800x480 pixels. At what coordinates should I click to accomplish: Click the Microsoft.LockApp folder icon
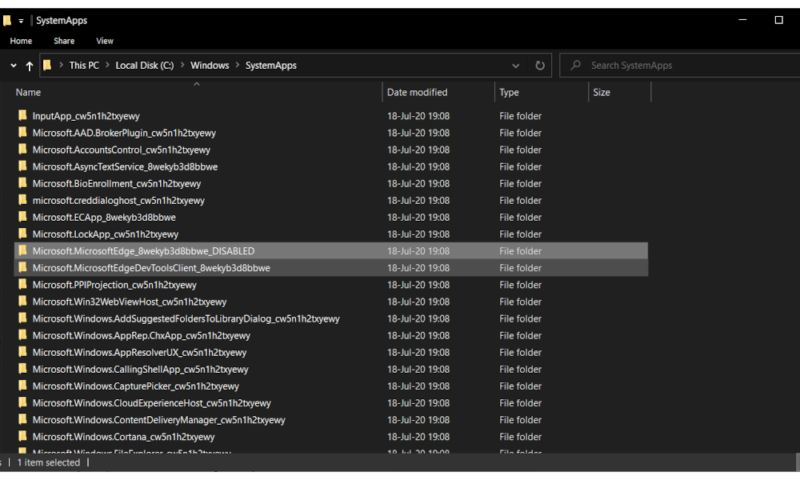pos(22,233)
